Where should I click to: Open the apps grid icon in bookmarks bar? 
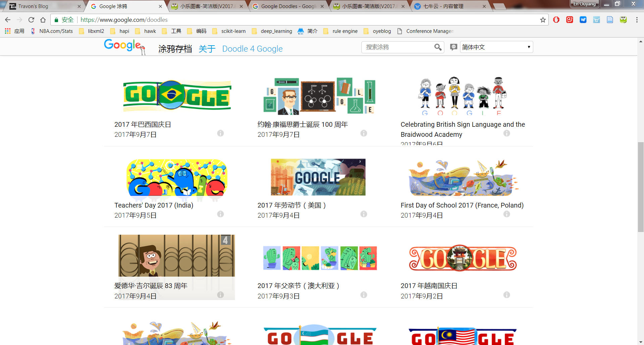[x=8, y=31]
